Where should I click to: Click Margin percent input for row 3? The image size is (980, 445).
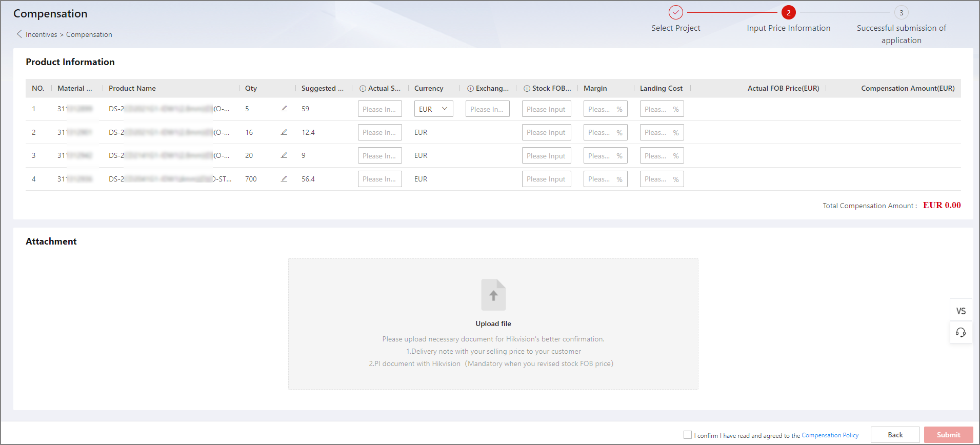[606, 155]
